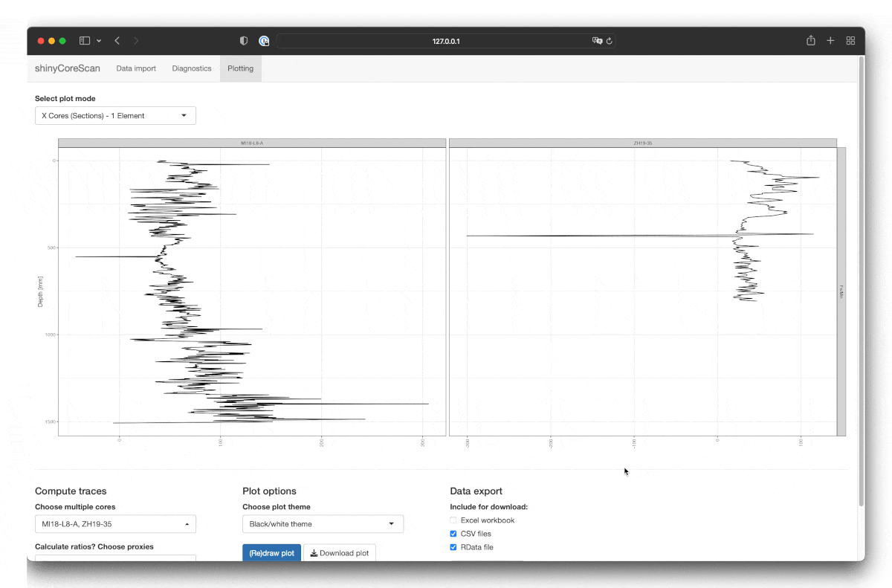
Task: Enable the Excel workbook checkbox
Action: (x=453, y=520)
